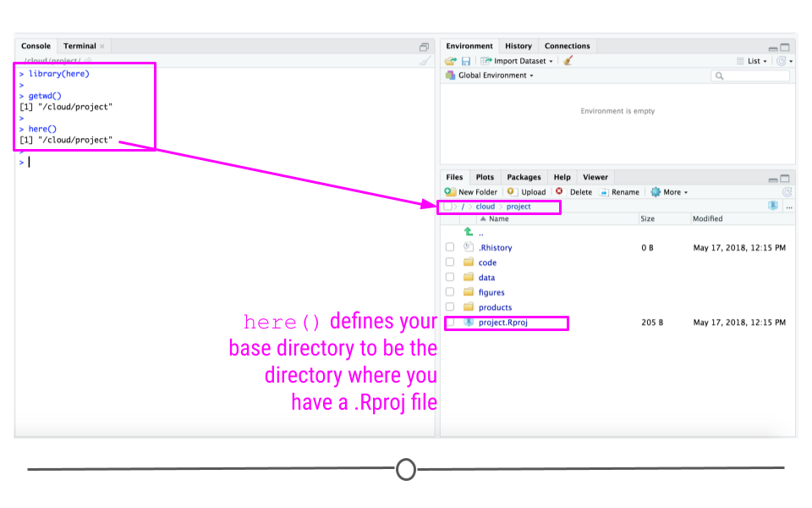
Task: Switch to the Terminal tab
Action: coord(80,46)
